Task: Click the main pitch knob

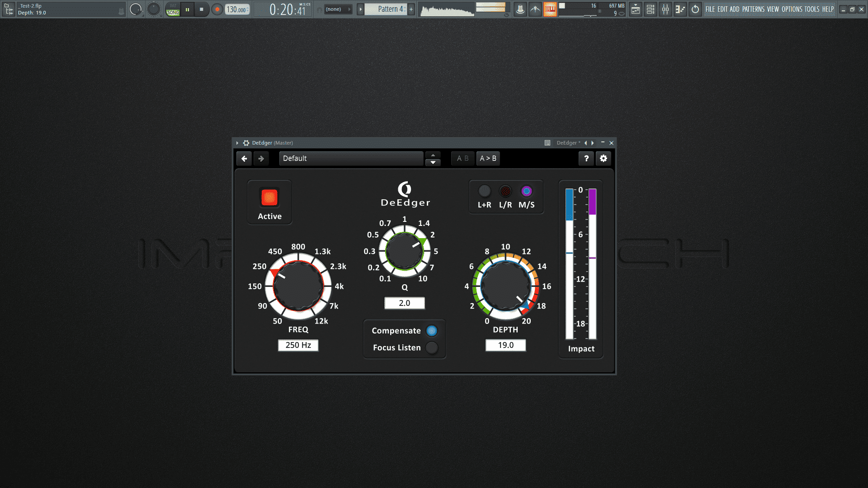Action: click(154, 9)
